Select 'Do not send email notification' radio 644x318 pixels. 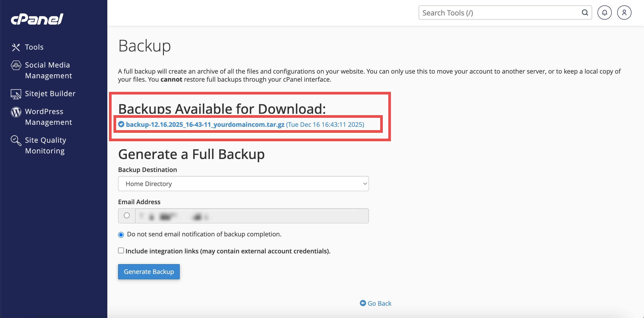(x=121, y=235)
